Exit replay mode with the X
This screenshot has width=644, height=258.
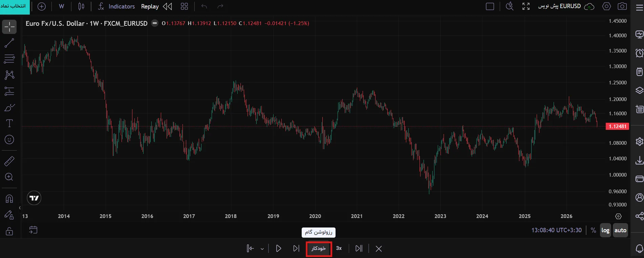tap(379, 249)
